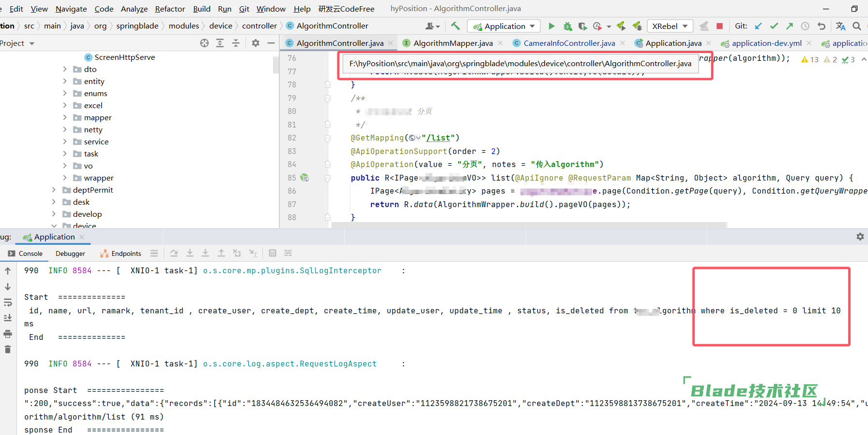Open the XRebel dropdown selector
868x435 pixels.
coord(670,26)
